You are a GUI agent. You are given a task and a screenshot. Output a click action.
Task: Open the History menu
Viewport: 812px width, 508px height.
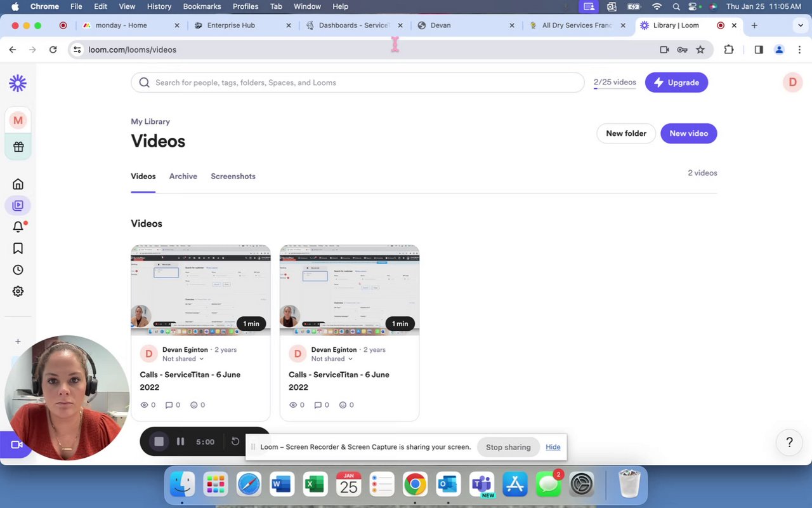(159, 6)
